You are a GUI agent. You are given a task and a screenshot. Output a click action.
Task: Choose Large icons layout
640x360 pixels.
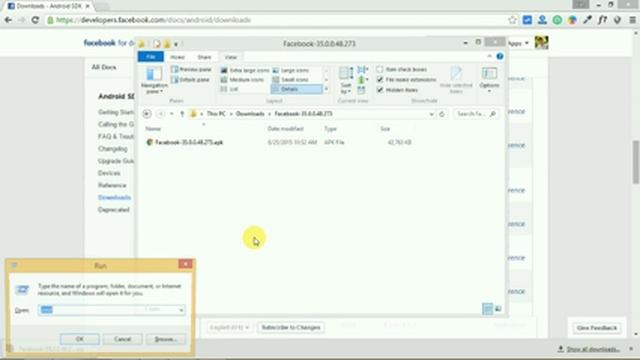(291, 70)
